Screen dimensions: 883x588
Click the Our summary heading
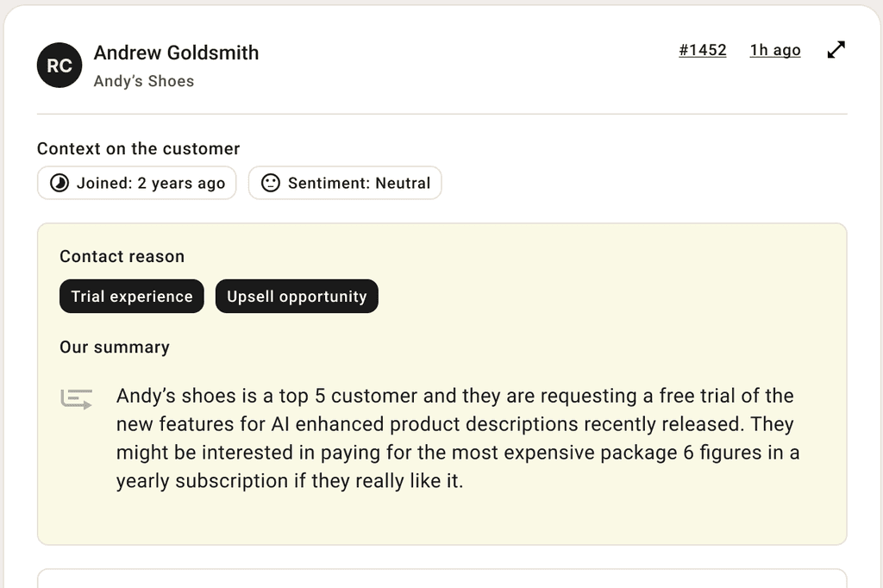115,347
